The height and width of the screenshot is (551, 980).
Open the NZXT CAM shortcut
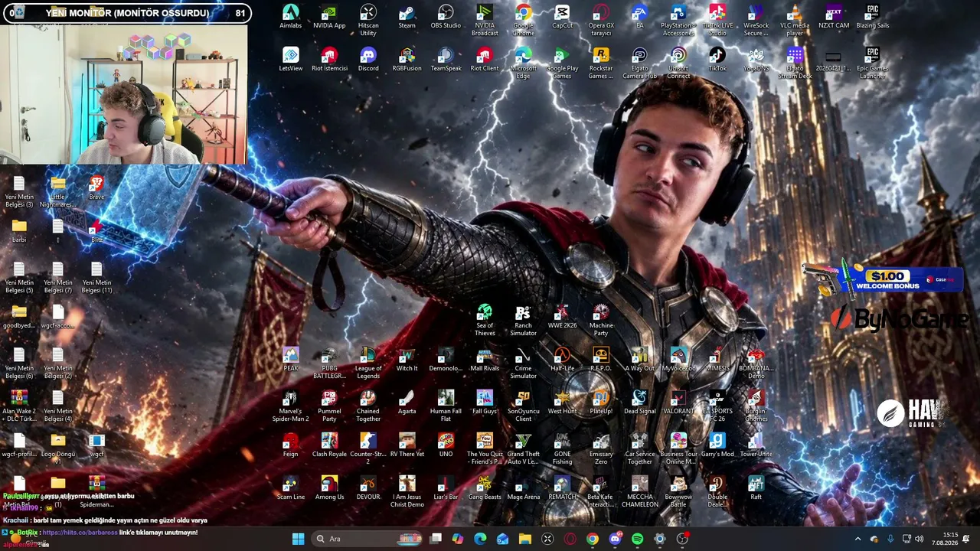(834, 17)
